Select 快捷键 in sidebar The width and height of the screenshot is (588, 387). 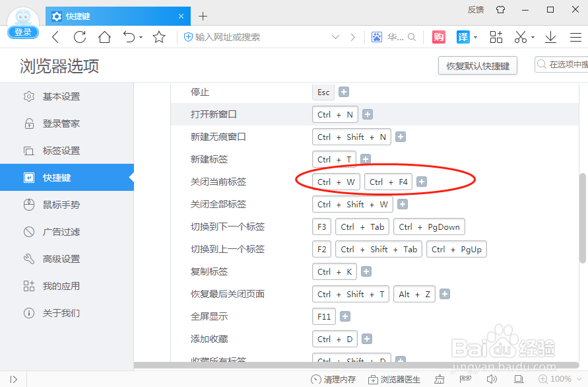67,178
